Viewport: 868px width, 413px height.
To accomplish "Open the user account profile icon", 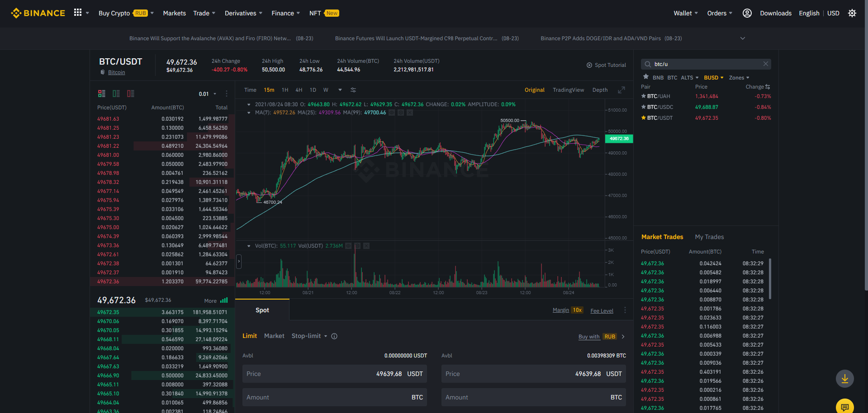I will 747,13.
